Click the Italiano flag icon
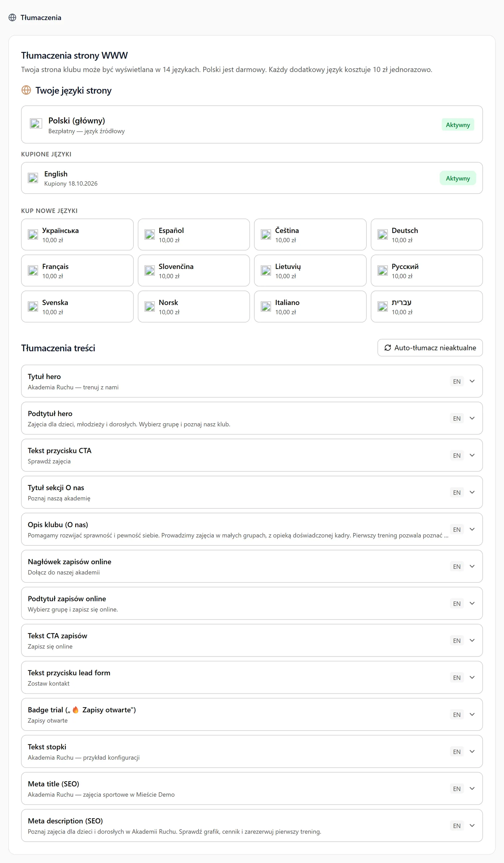The image size is (504, 863). point(266,306)
